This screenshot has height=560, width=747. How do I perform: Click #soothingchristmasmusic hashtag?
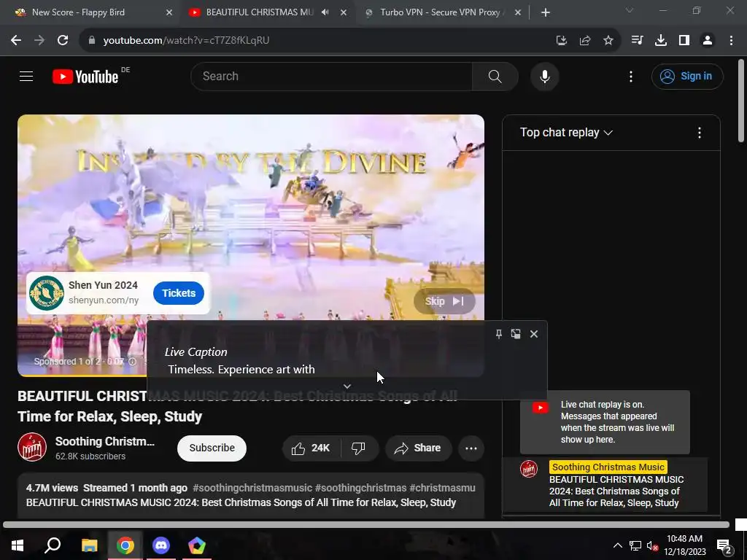[252, 488]
